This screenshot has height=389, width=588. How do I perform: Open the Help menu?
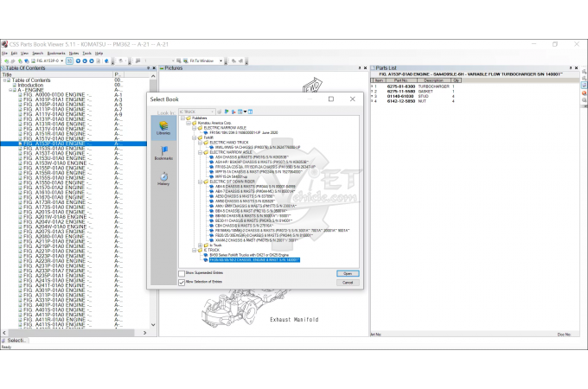point(99,54)
